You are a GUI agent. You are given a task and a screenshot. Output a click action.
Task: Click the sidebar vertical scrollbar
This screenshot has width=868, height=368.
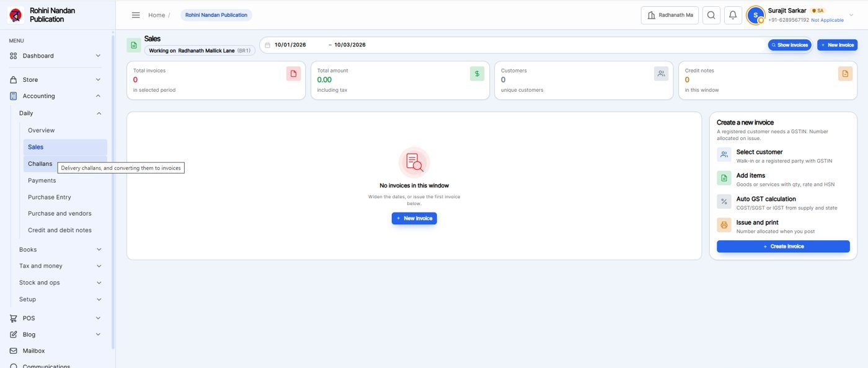(x=113, y=192)
